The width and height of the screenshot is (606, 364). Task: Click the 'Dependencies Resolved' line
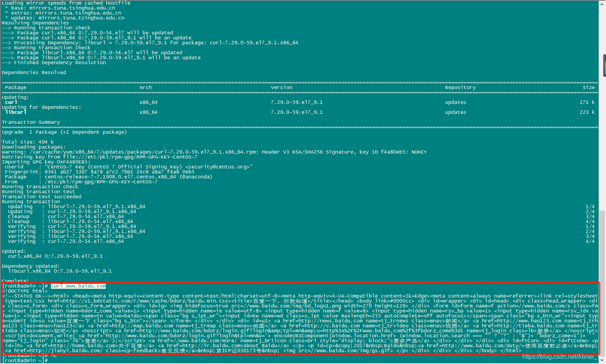pos(34,73)
